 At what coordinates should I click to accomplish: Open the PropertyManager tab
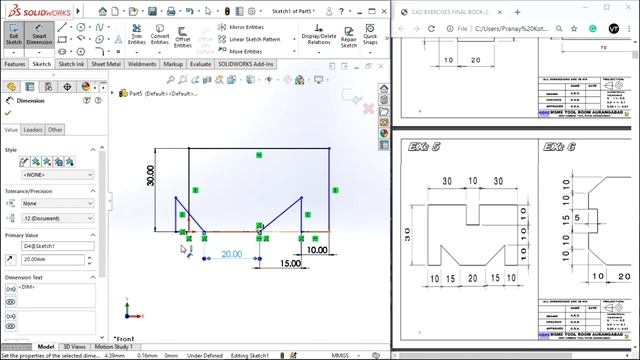pyautogui.click(x=30, y=87)
